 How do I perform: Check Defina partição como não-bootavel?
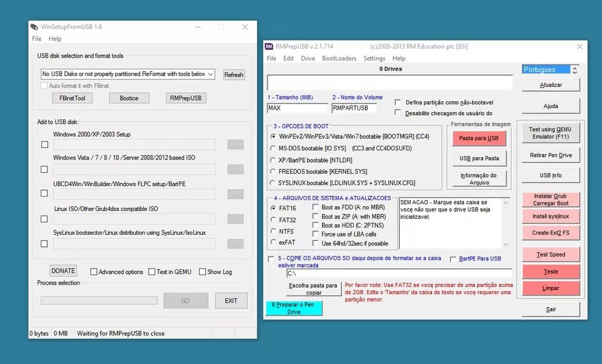[397, 103]
